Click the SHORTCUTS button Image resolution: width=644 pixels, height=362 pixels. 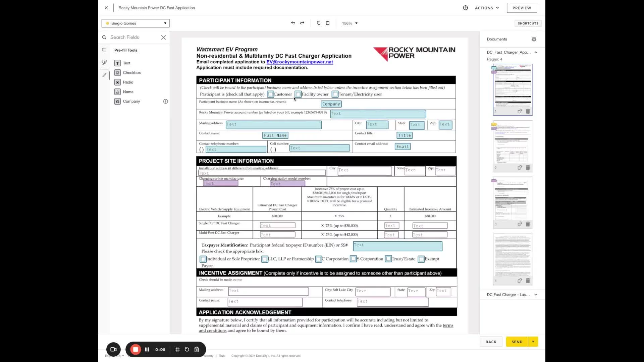point(528,23)
